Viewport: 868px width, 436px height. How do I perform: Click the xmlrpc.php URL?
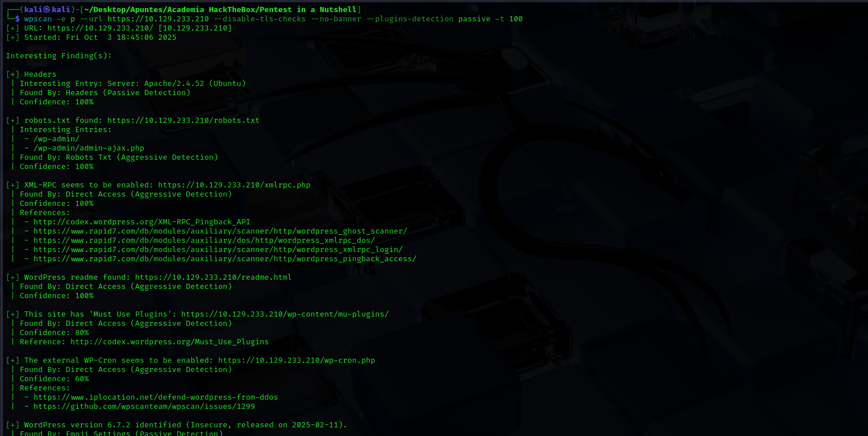coord(234,185)
